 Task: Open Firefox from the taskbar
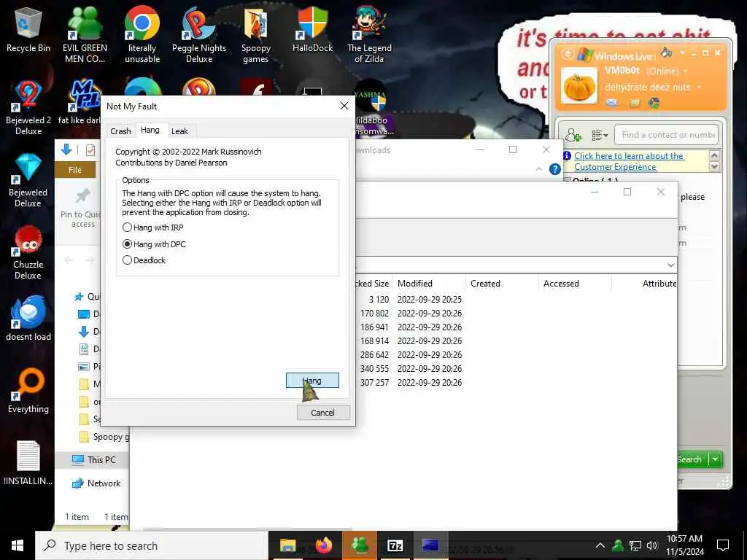click(x=324, y=545)
